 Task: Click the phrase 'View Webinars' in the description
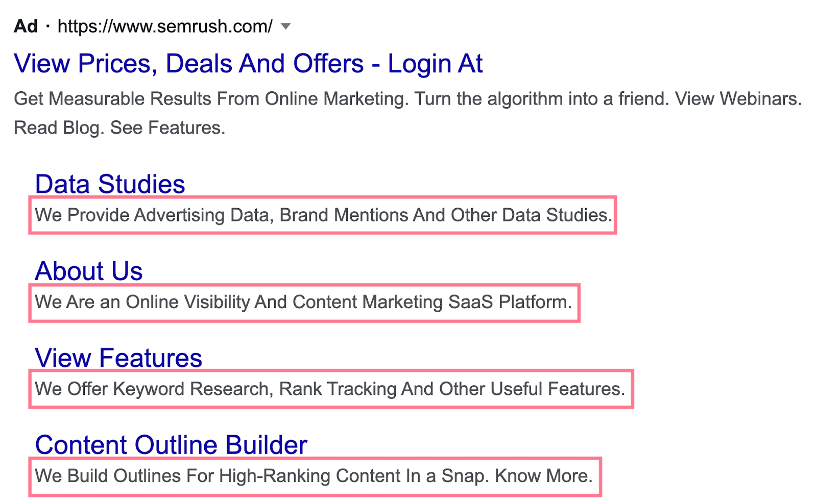(x=737, y=98)
